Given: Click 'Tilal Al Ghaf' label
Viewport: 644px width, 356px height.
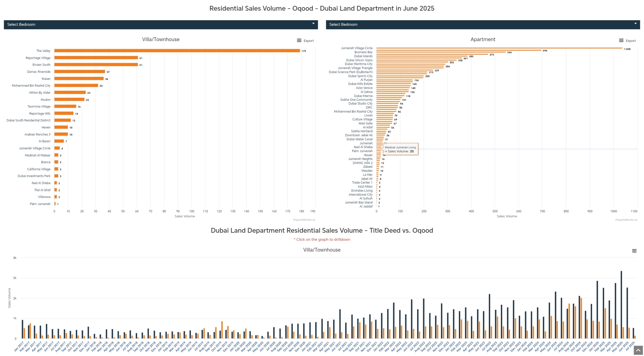Looking at the screenshot, I should (42, 190).
